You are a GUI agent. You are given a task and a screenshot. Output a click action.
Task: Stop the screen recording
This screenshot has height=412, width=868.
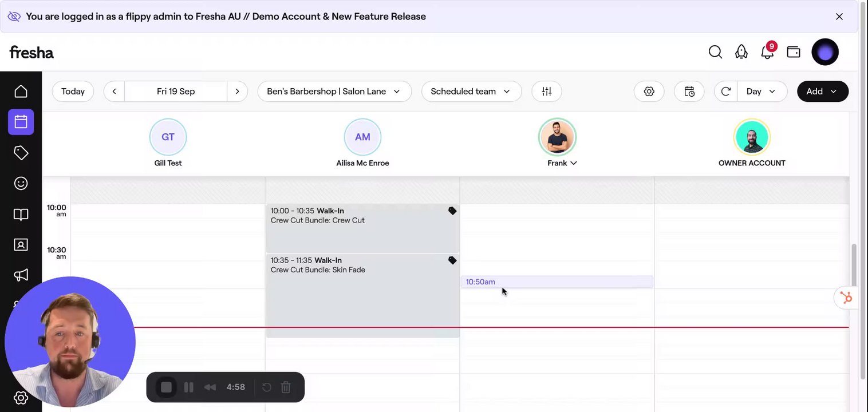pyautogui.click(x=166, y=387)
